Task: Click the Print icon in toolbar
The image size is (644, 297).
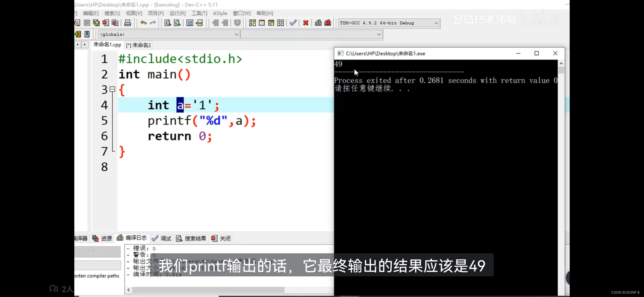Action: pyautogui.click(x=127, y=23)
